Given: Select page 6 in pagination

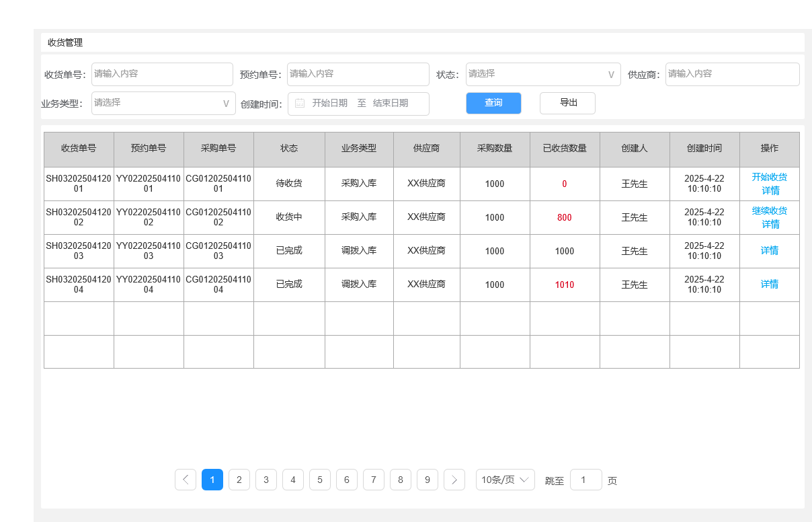Looking at the screenshot, I should coord(347,480).
